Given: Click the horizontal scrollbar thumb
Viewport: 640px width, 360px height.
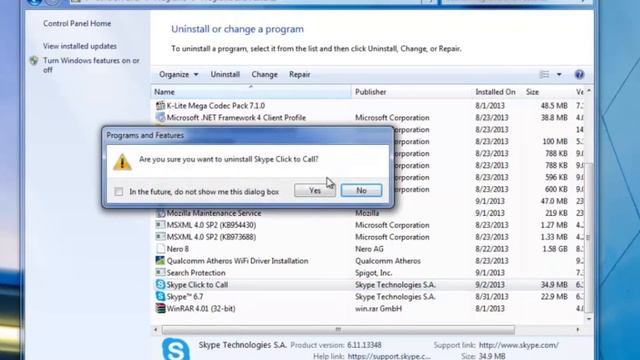Looking at the screenshot, I should click(x=338, y=329).
